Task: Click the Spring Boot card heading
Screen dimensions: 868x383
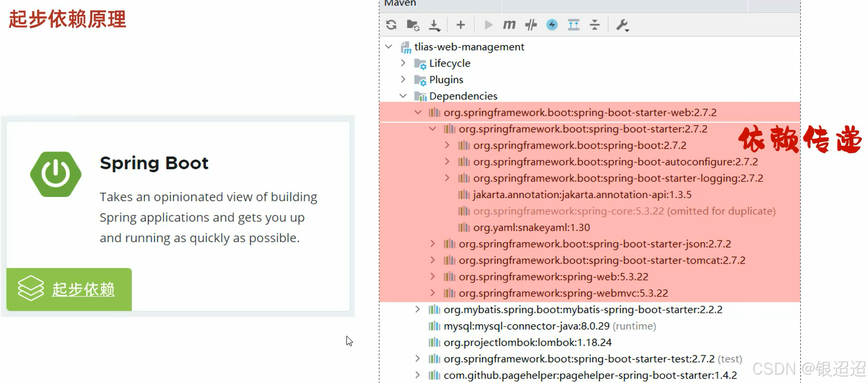Action: [154, 163]
